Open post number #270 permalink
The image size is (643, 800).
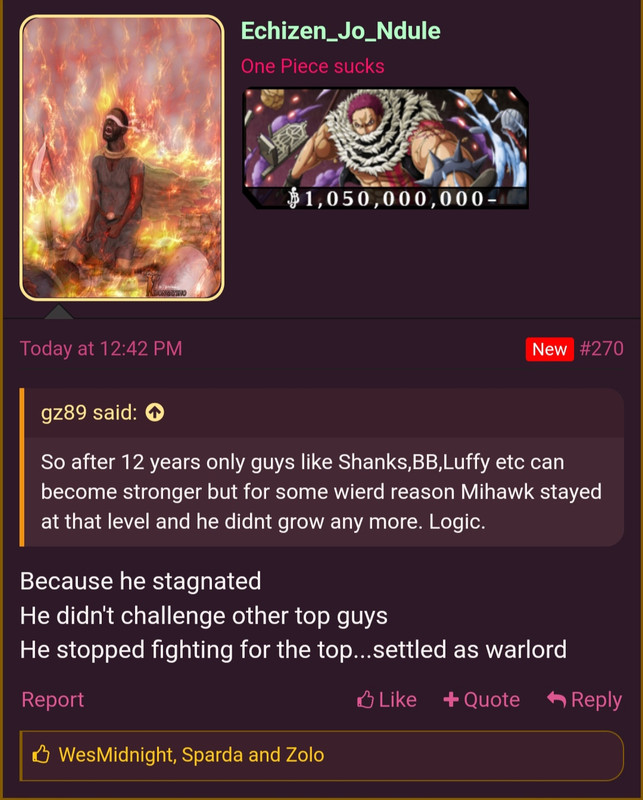601,349
